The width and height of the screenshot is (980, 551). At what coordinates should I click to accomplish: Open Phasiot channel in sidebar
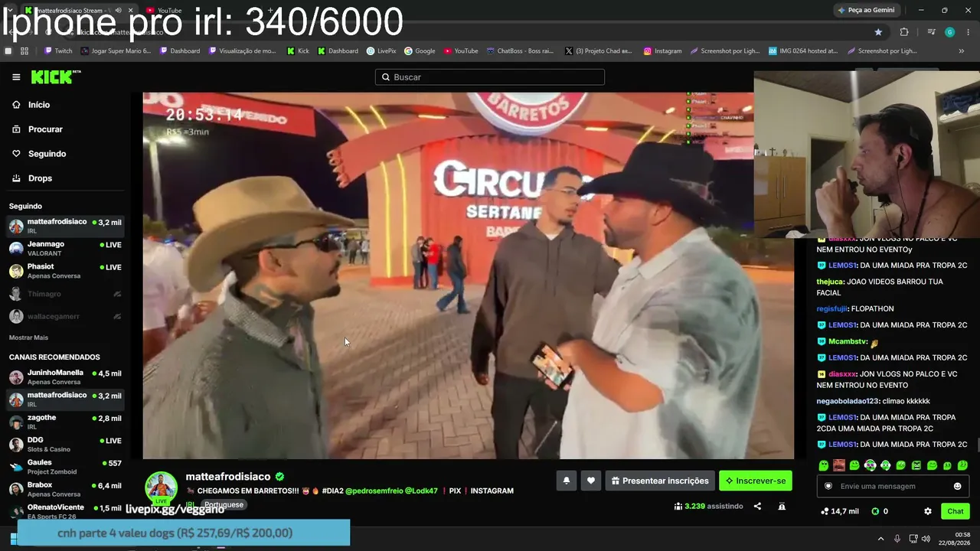[65, 271]
